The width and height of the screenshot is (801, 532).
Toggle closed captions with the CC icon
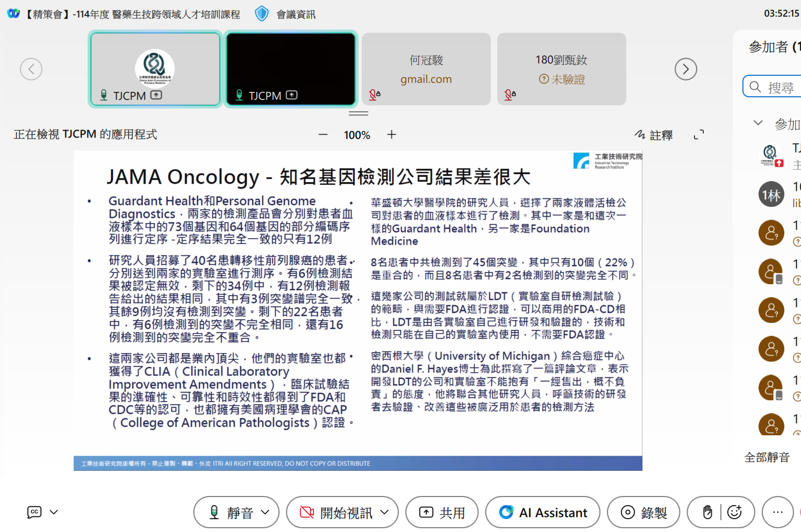34,512
